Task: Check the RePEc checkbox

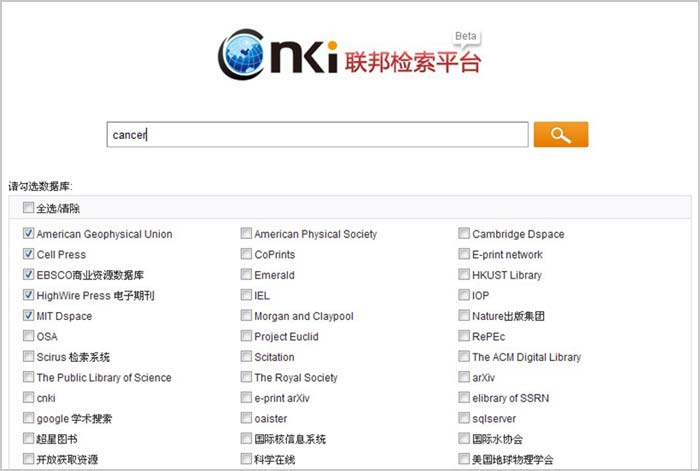Action: point(464,336)
